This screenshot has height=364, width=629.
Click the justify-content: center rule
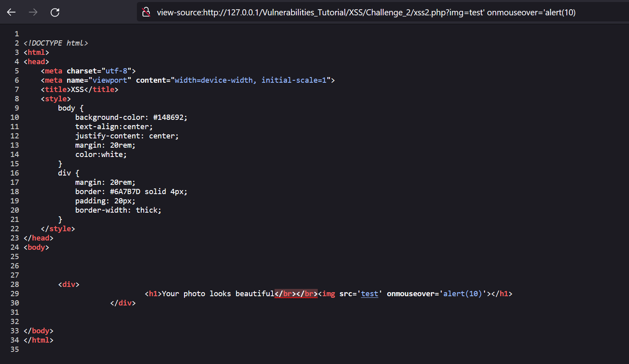coord(127,136)
